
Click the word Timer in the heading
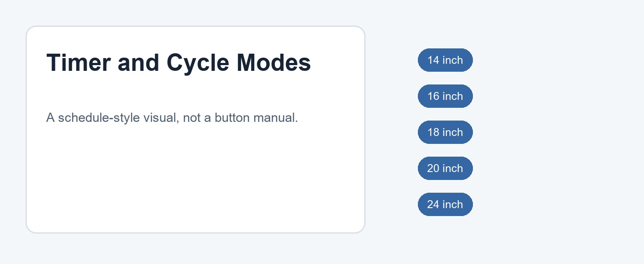pyautogui.click(x=79, y=62)
